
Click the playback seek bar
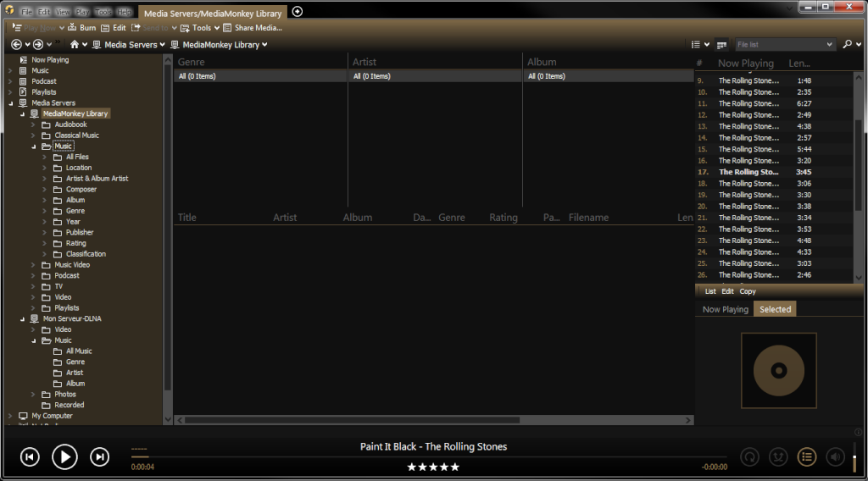tap(429, 456)
